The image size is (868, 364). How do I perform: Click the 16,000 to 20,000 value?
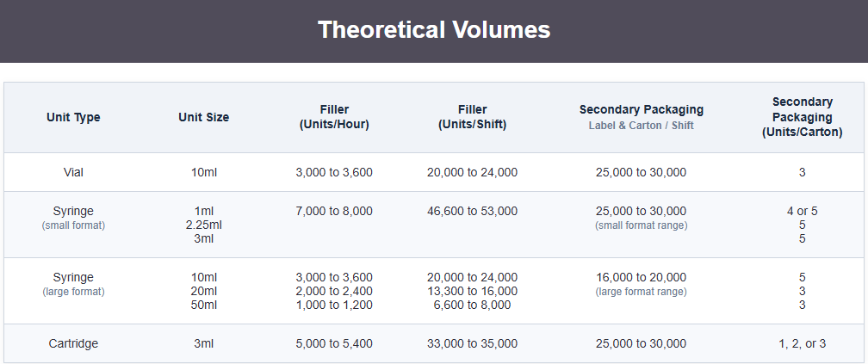coord(641,277)
